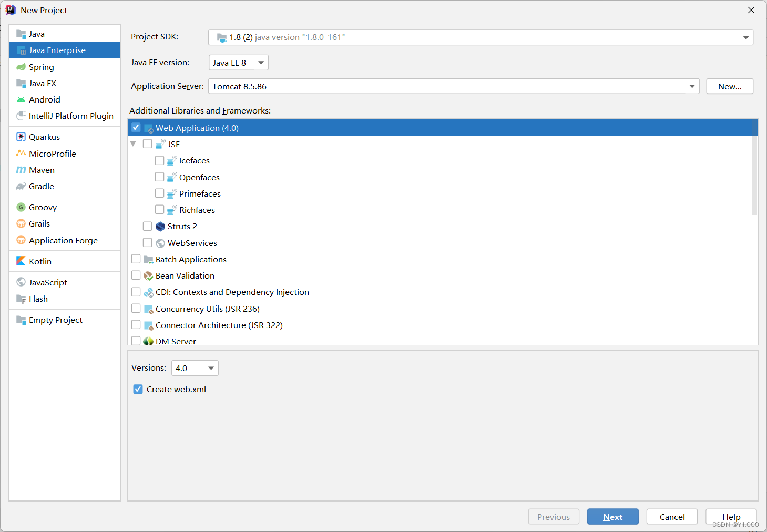This screenshot has height=532, width=767.
Task: Tick the Struts 2 checkbox
Action: (x=148, y=226)
